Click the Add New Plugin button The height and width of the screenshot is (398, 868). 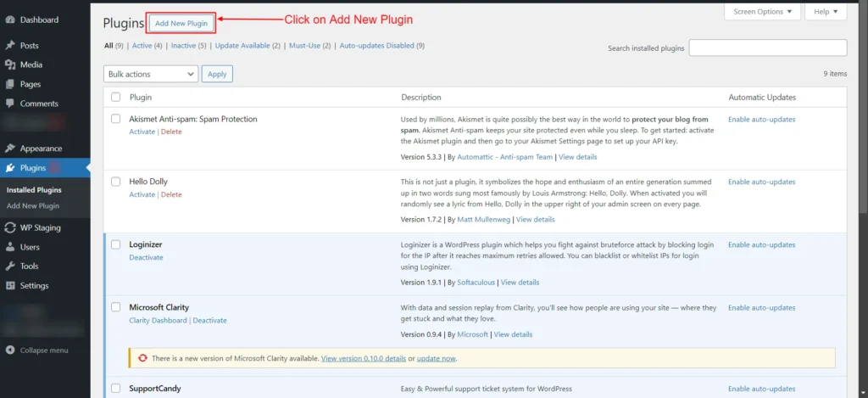pos(181,23)
